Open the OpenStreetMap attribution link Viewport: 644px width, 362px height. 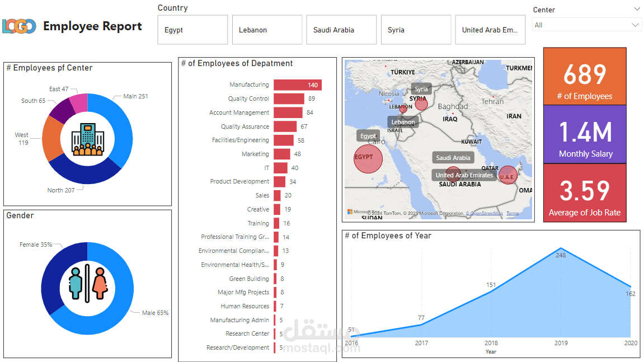pyautogui.click(x=484, y=213)
